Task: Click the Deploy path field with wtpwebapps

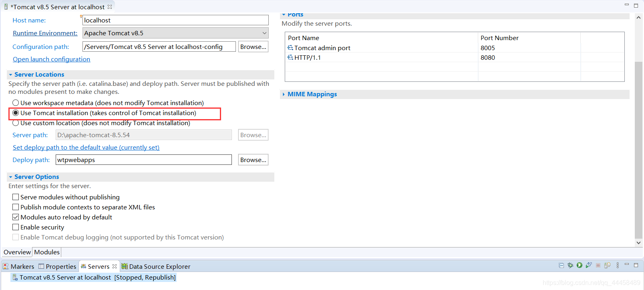Action: coord(143,160)
